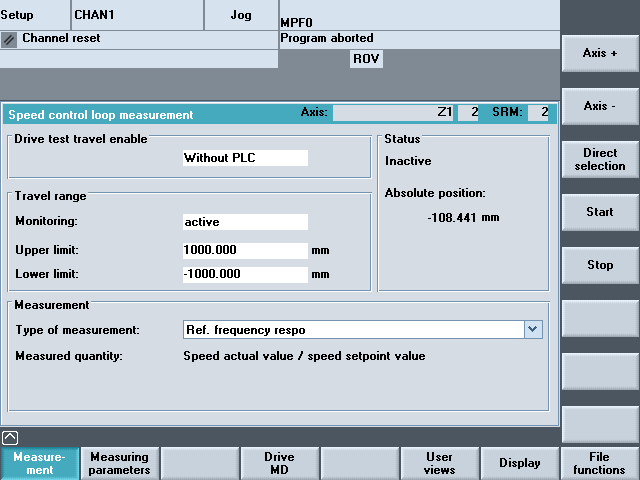The image size is (640, 480).
Task: Click the measured quantity text Speed actual value
Action: pos(304,356)
